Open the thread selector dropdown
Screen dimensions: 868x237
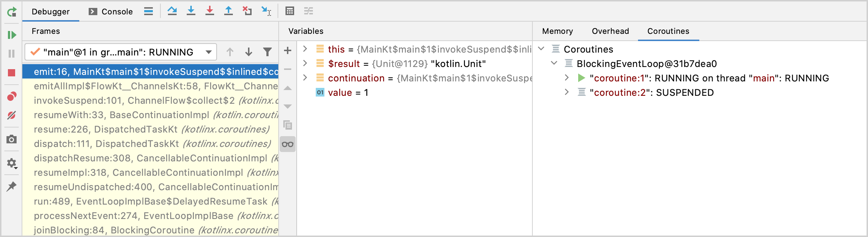(x=208, y=52)
